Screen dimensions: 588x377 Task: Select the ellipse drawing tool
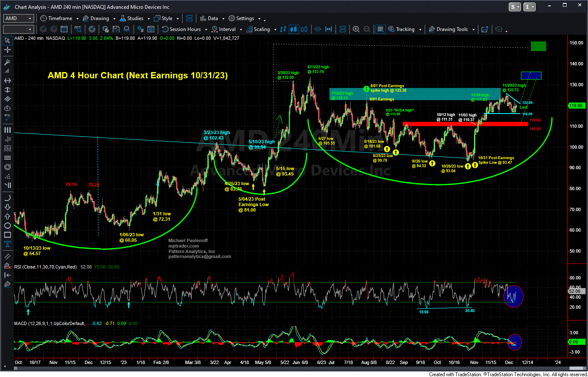click(7, 225)
